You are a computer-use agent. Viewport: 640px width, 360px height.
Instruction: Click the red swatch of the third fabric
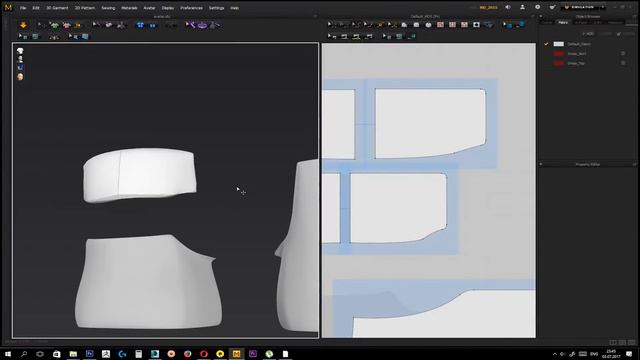coord(558,63)
